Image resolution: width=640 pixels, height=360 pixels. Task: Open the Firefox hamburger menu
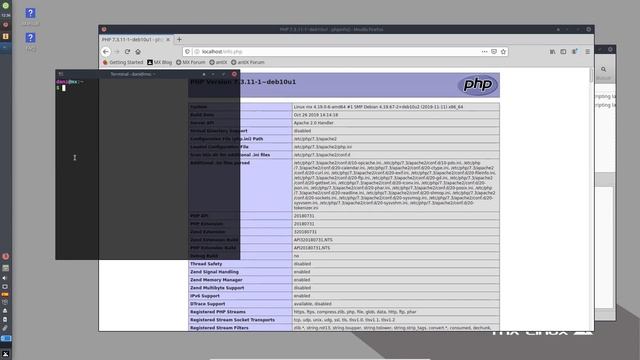[x=587, y=52]
